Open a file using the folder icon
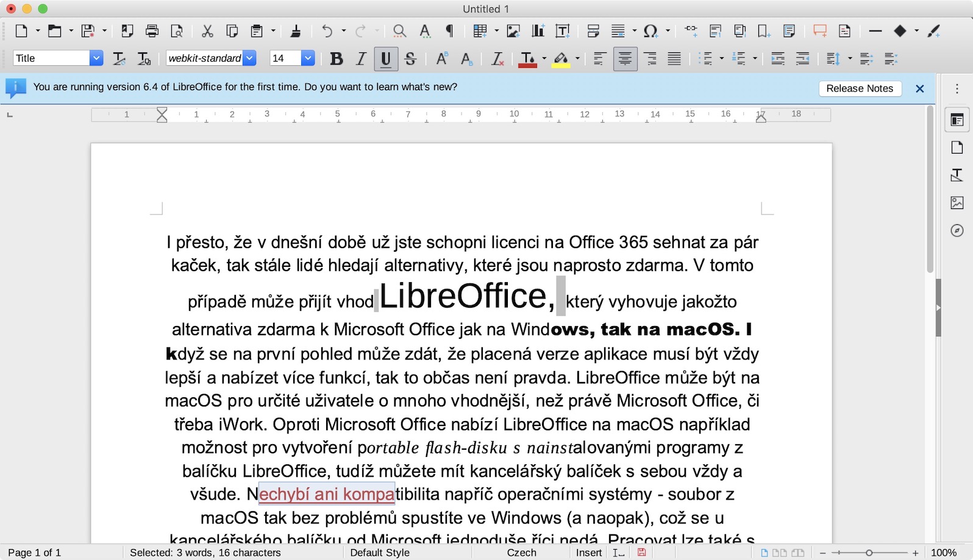 click(55, 31)
